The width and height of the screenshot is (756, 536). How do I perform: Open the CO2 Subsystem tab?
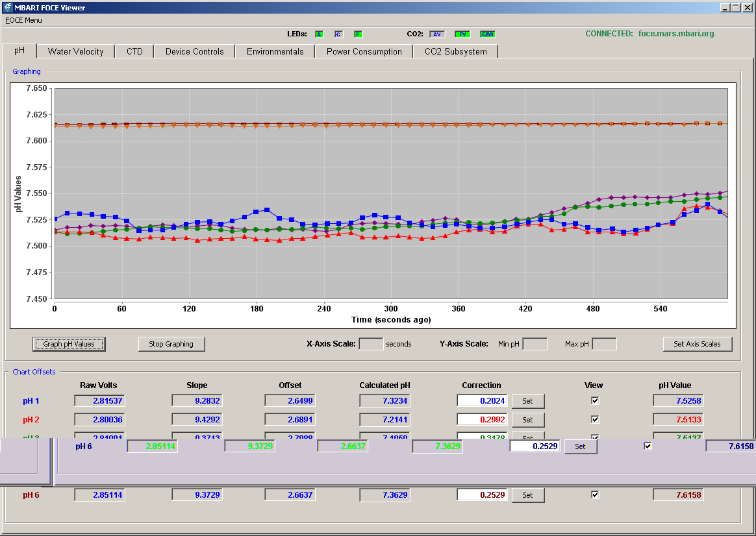pos(456,51)
